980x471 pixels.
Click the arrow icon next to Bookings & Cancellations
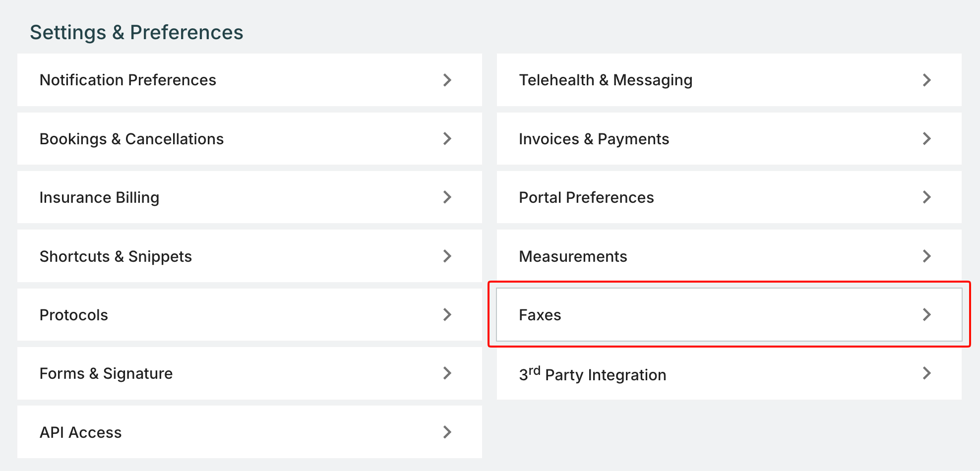447,139
